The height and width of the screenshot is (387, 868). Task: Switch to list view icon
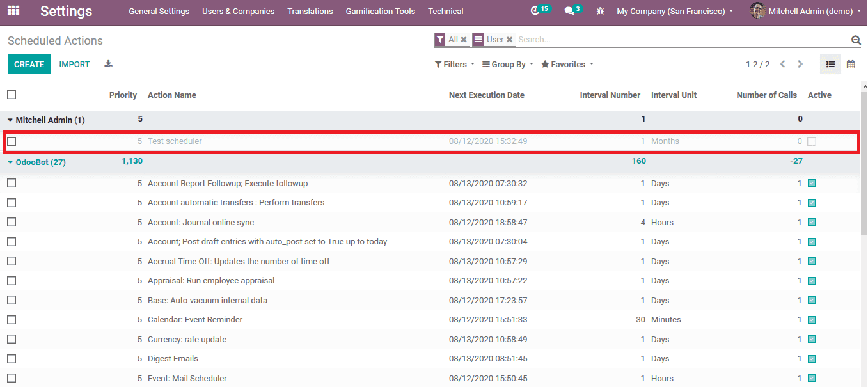[831, 64]
